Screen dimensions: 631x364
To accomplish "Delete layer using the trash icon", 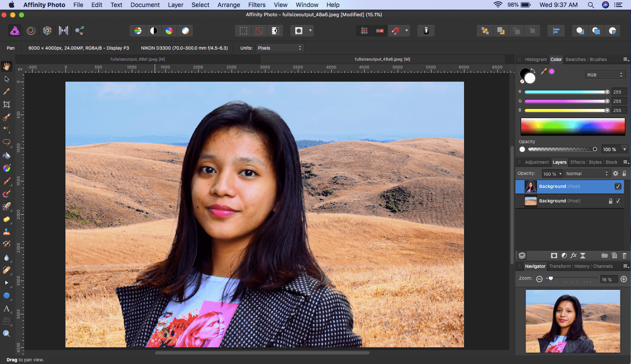I will (x=624, y=256).
